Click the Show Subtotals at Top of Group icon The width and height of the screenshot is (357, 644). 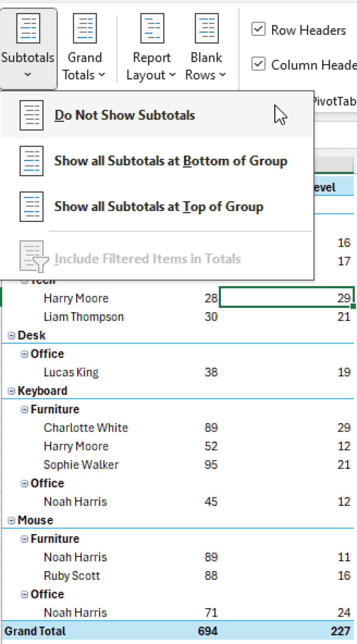click(31, 207)
